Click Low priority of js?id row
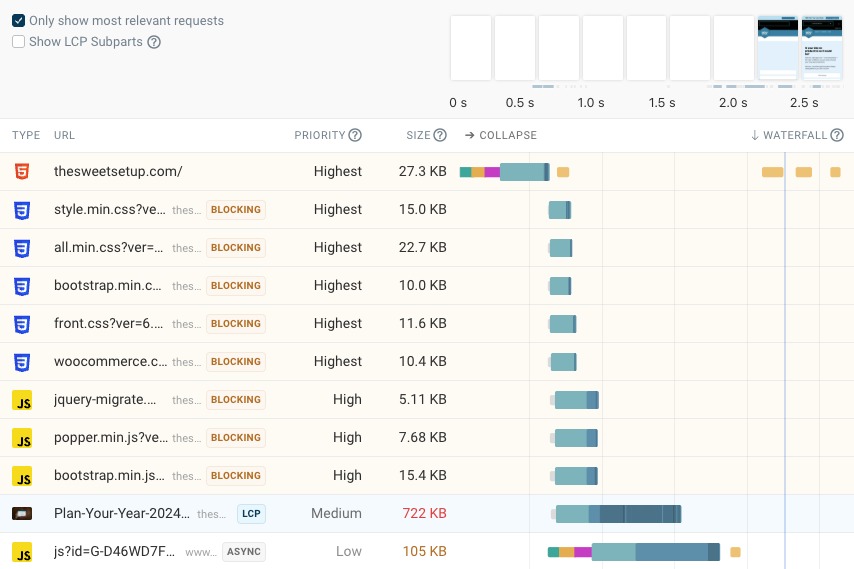Screen dimensions: 854x569 click(349, 552)
